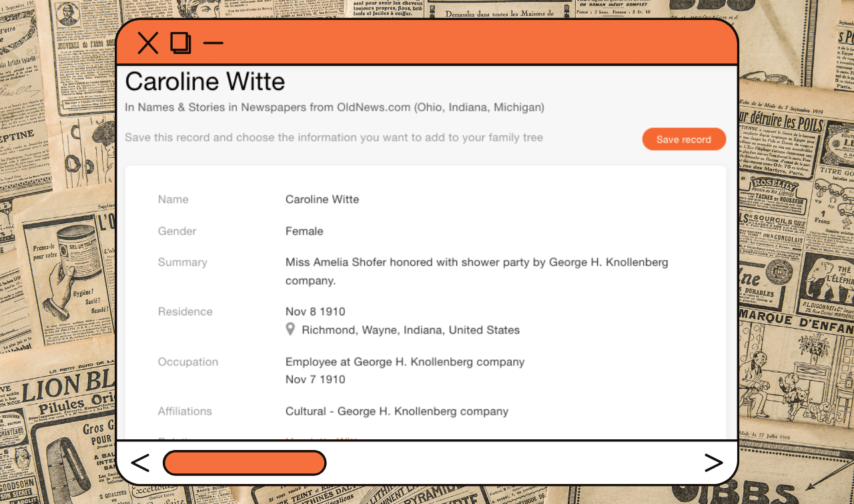Click the Cultural affiliation value
This screenshot has height=504, width=854.
(397, 411)
